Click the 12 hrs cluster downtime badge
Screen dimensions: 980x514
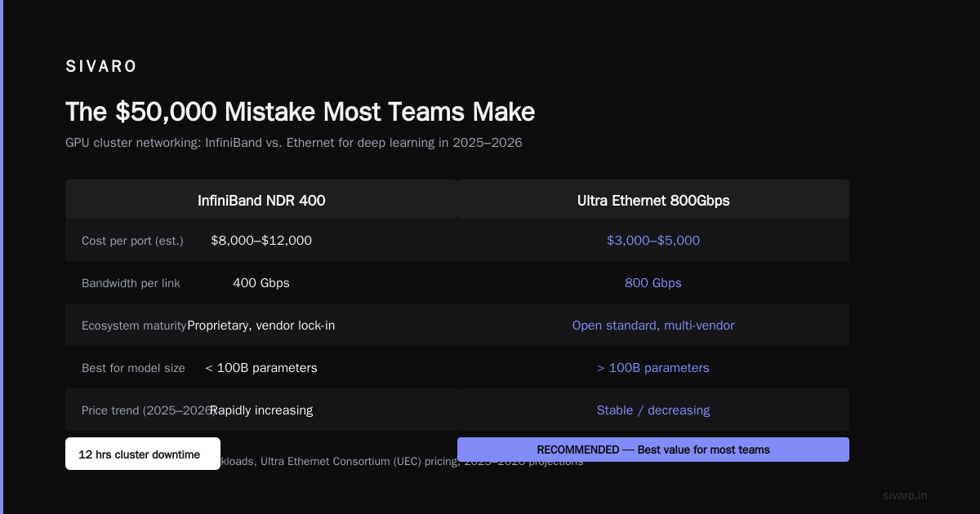click(x=143, y=454)
